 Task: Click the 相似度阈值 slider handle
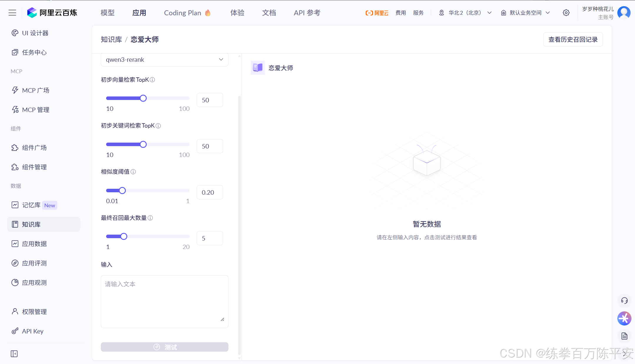122,191
